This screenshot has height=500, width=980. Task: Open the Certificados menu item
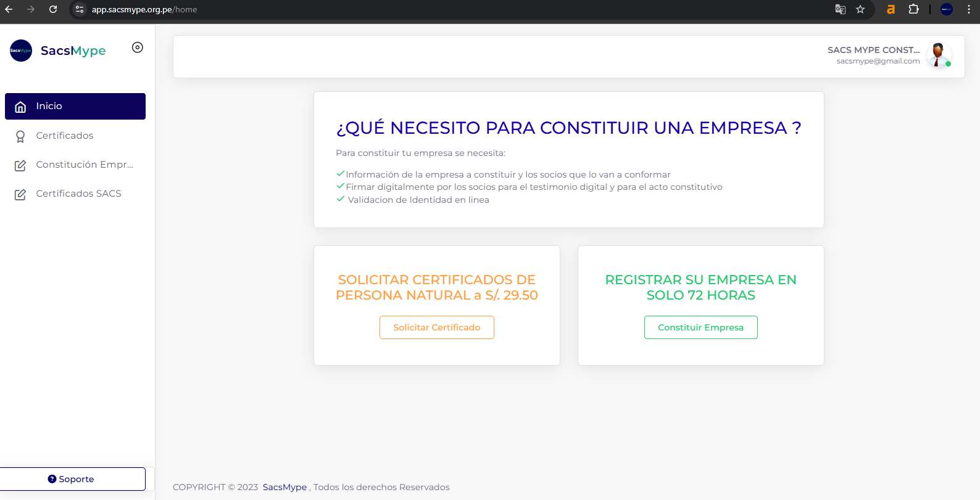pos(65,136)
